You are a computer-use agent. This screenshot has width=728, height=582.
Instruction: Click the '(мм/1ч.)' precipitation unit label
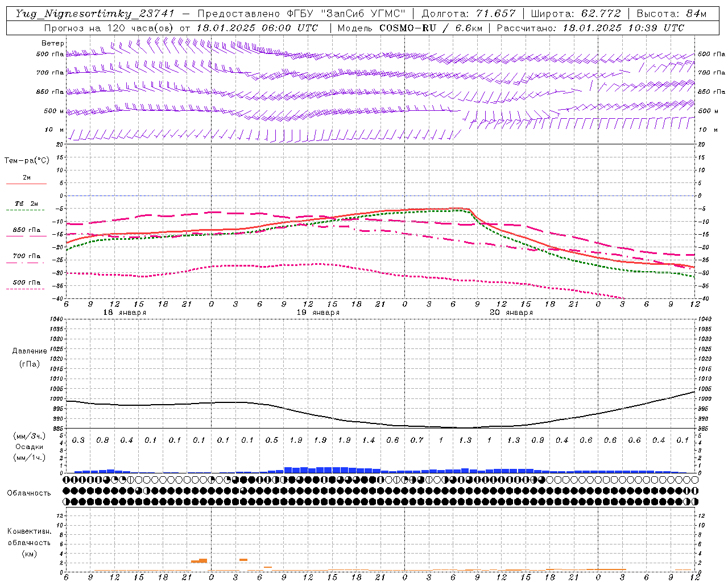coord(30,457)
